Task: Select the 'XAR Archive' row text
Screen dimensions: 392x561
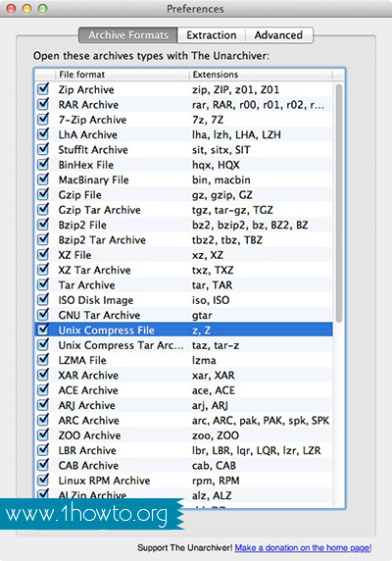Action: (88, 375)
